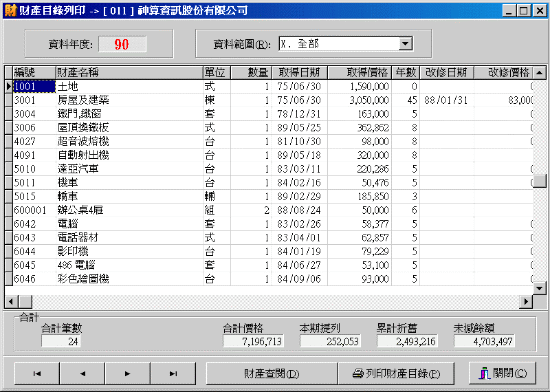This screenshot has width=550, height=392.
Task: Click the 年數 column header
Action: coord(406,73)
